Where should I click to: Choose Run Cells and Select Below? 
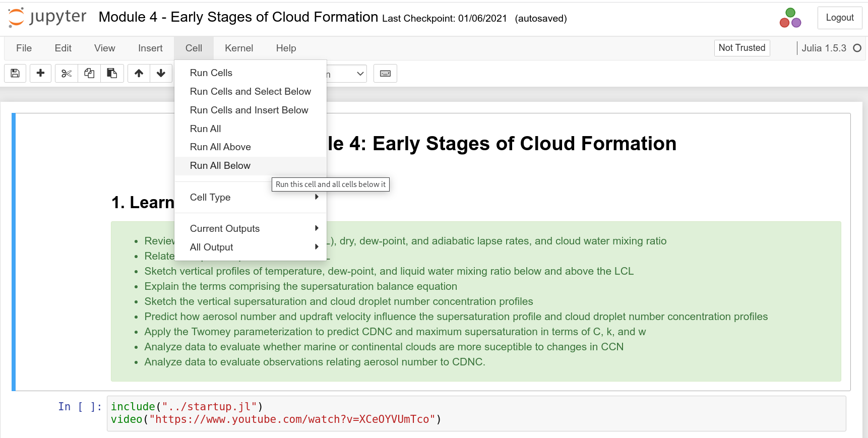tap(251, 92)
